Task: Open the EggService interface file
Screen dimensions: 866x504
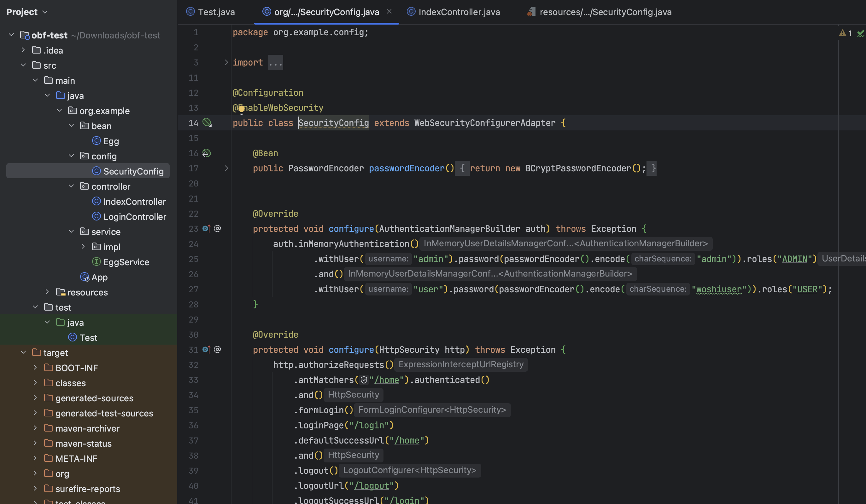Action: 126,262
